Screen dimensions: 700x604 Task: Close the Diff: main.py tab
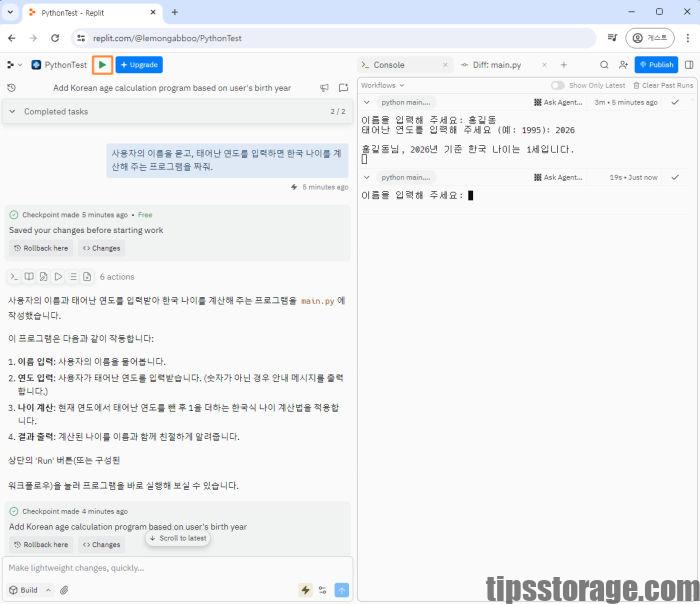point(544,65)
